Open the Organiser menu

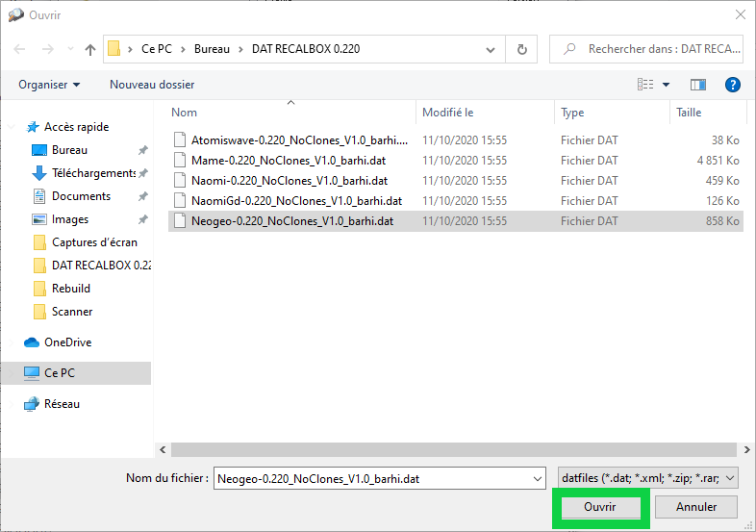click(49, 85)
